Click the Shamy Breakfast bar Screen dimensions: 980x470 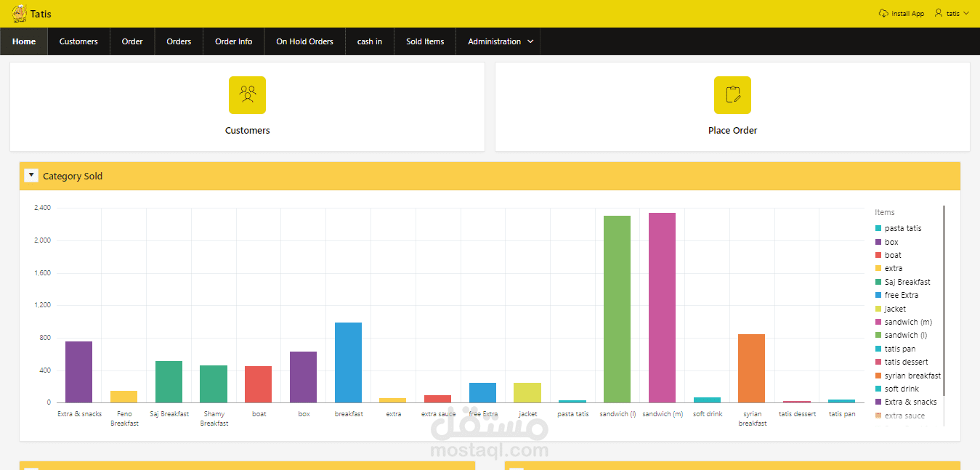pyautogui.click(x=214, y=384)
